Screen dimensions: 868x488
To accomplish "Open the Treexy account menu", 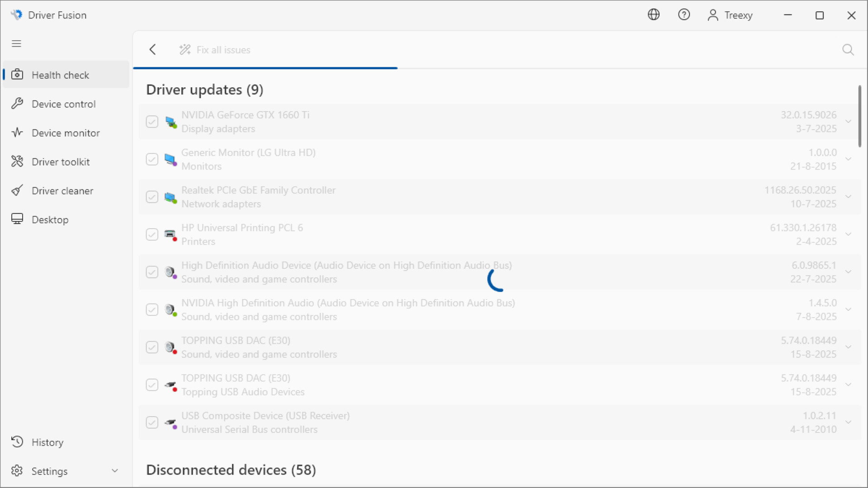I will point(730,14).
